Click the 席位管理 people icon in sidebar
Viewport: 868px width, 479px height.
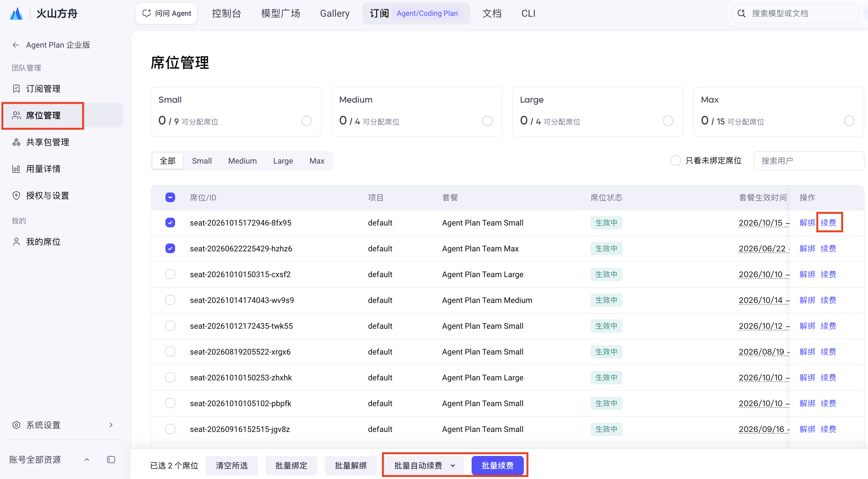[x=16, y=115]
